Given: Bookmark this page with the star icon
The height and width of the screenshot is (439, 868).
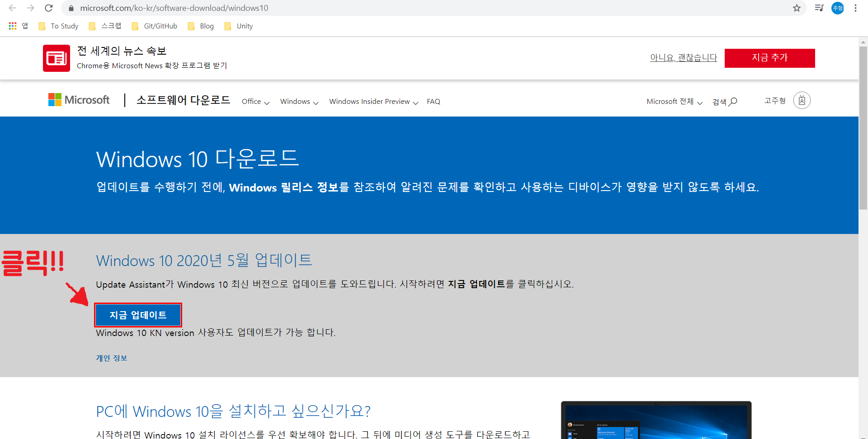Looking at the screenshot, I should click(797, 8).
